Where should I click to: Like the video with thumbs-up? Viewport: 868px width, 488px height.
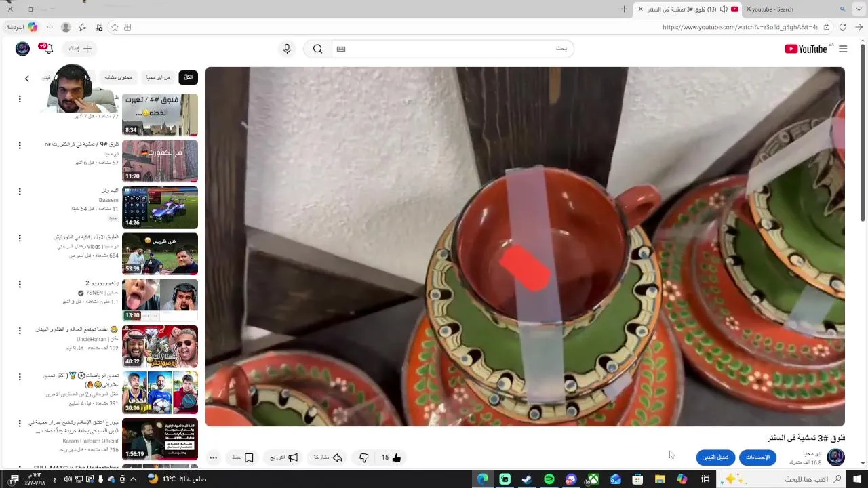[x=391, y=457]
